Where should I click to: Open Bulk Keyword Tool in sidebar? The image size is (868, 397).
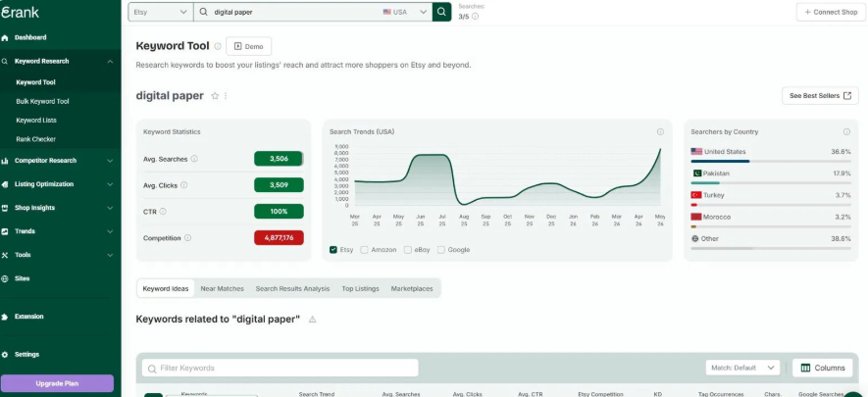coord(42,102)
